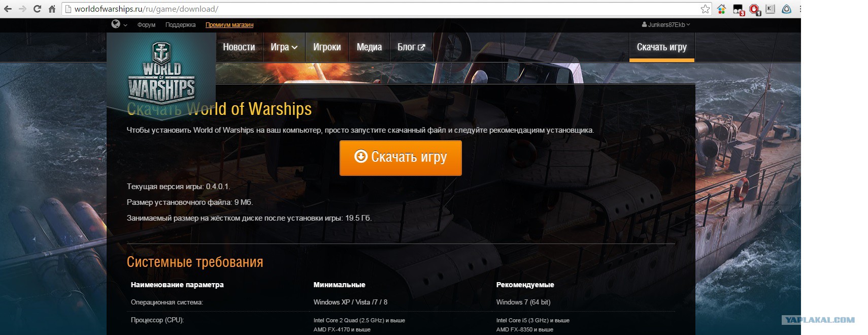Screen dimensions: 868x335
Task: Open the Игроки menu item
Action: 327,47
